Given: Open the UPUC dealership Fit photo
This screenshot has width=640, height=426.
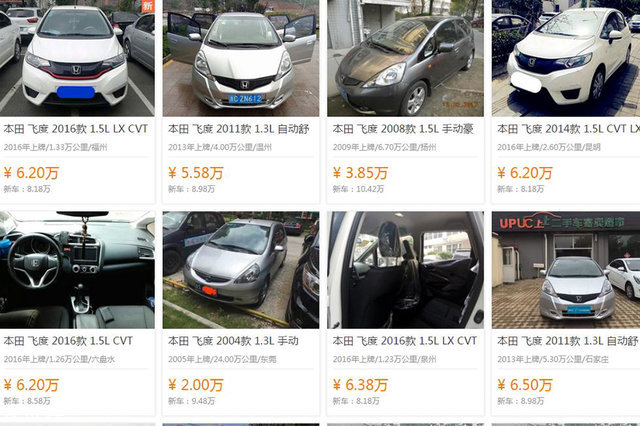Looking at the screenshot, I should (x=566, y=270).
